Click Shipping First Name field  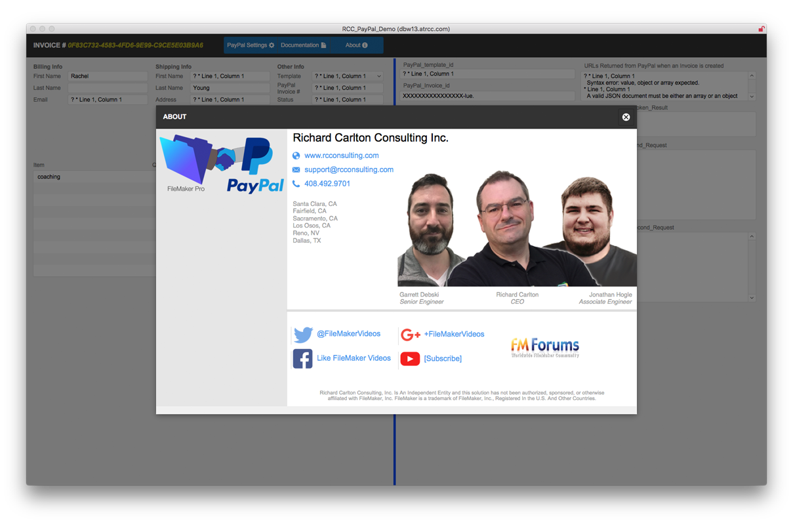click(x=230, y=76)
